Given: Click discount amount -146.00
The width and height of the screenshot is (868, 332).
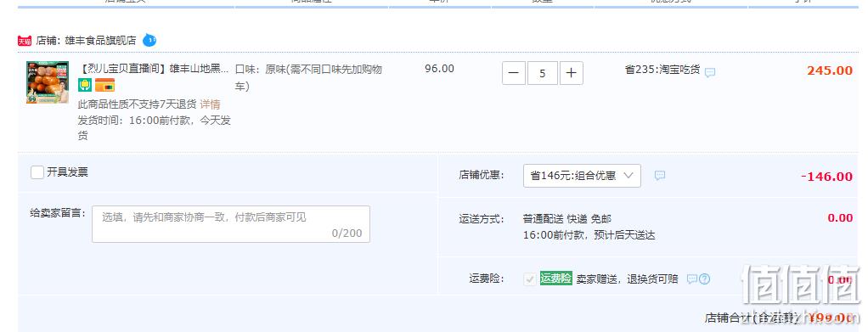Looking at the screenshot, I should 826,177.
